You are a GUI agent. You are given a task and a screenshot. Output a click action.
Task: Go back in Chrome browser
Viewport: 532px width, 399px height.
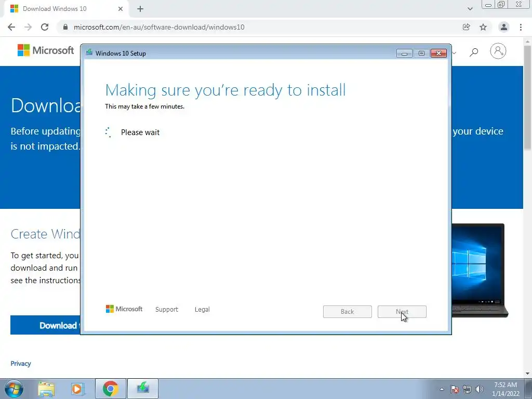[11, 27]
